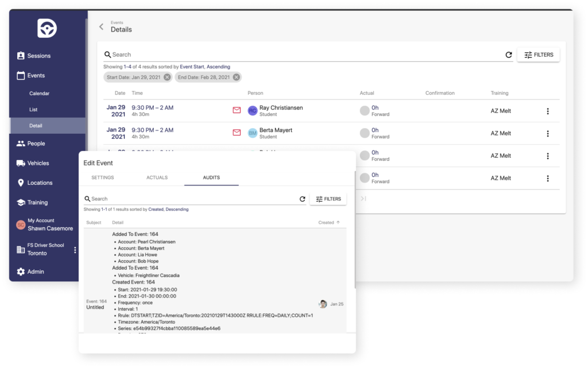The height and width of the screenshot is (368, 588).
Task: Click the email envelope icon for Ray Christiansen
Action: (x=237, y=110)
